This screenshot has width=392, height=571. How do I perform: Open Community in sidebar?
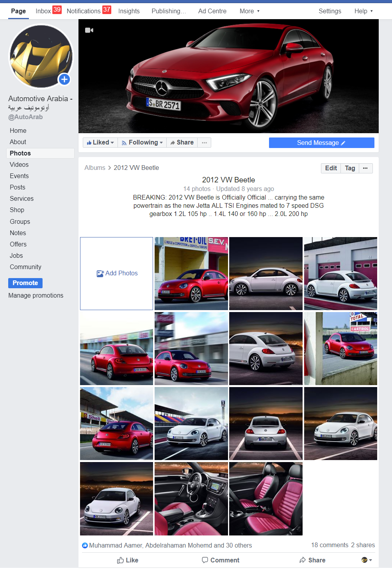pos(25,267)
